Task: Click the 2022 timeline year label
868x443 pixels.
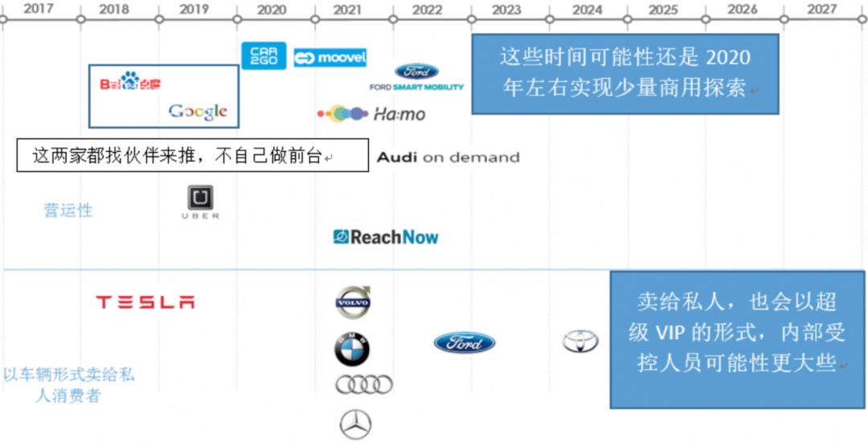Action: 427,9
